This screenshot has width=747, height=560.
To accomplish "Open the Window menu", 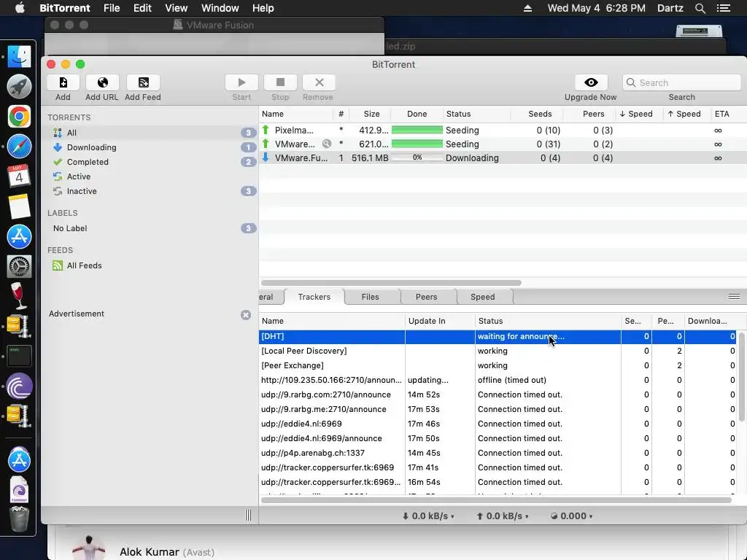I will (220, 8).
